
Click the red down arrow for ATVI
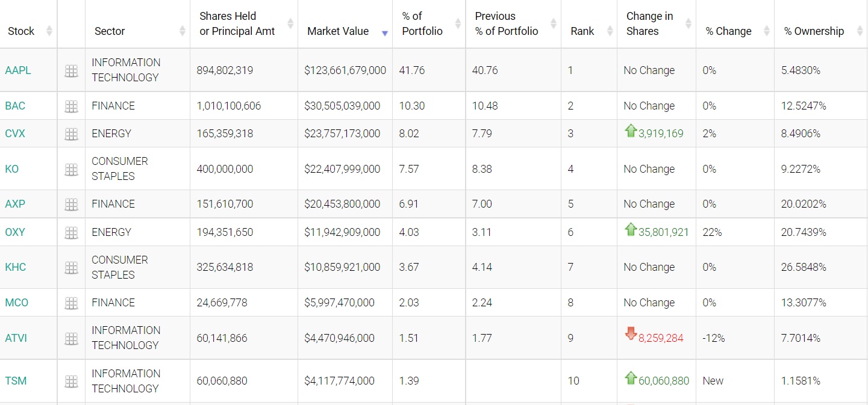631,334
